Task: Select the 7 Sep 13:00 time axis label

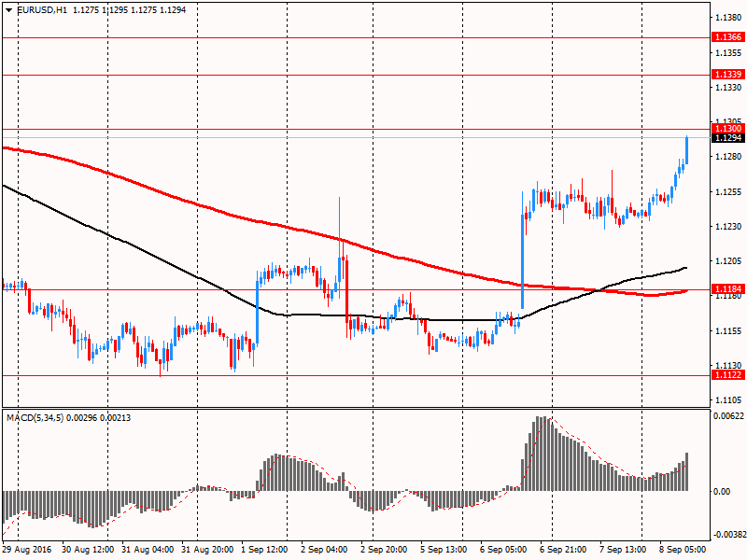Action: click(x=623, y=550)
